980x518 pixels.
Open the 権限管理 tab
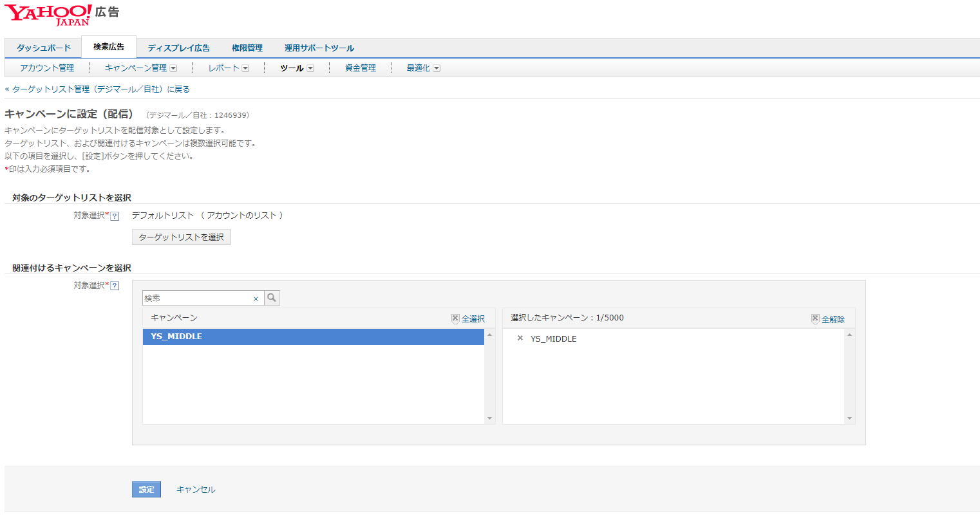click(247, 48)
